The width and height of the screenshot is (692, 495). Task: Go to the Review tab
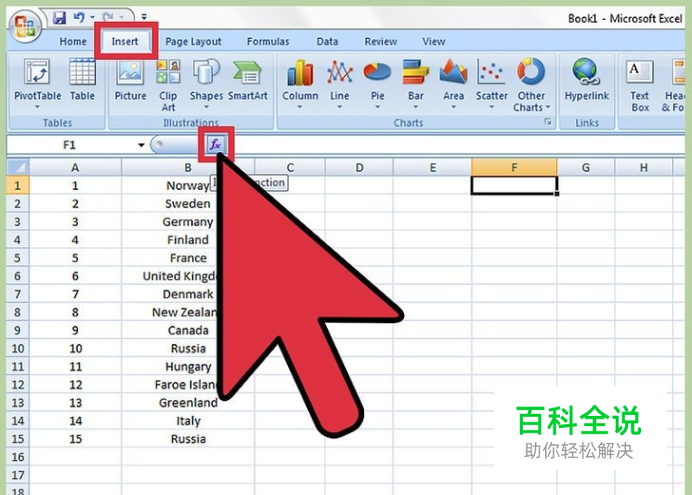380,41
